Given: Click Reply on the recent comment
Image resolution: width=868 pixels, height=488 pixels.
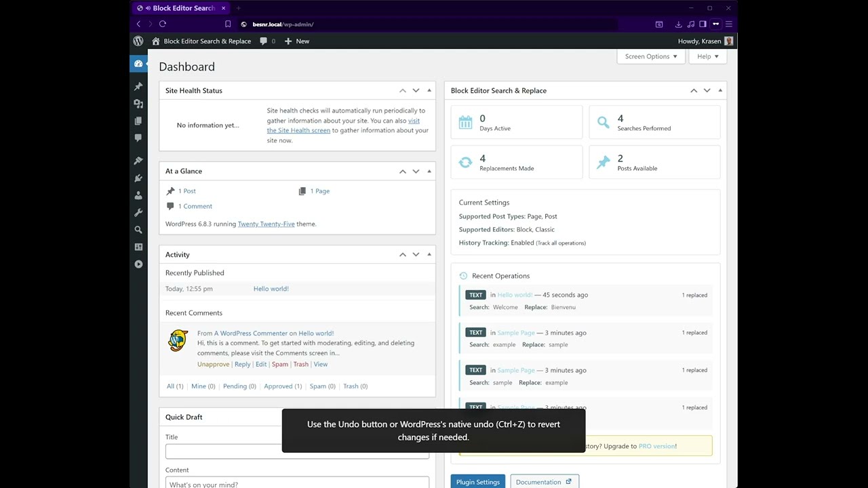Looking at the screenshot, I should pos(242,365).
